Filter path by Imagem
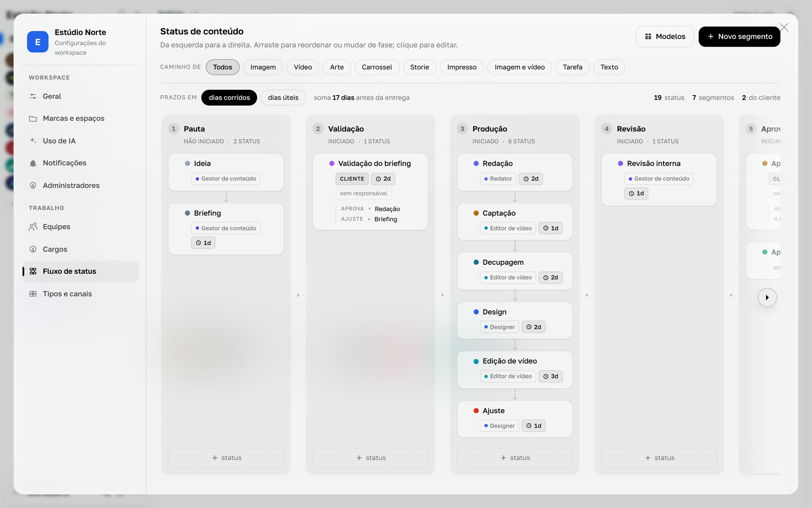This screenshot has height=508, width=812. [263, 67]
